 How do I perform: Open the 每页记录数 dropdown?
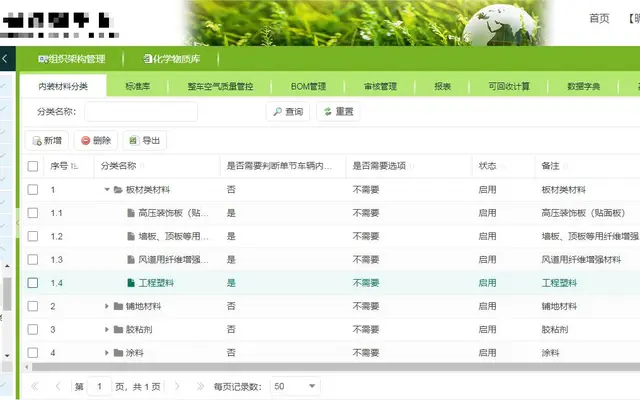[296, 386]
